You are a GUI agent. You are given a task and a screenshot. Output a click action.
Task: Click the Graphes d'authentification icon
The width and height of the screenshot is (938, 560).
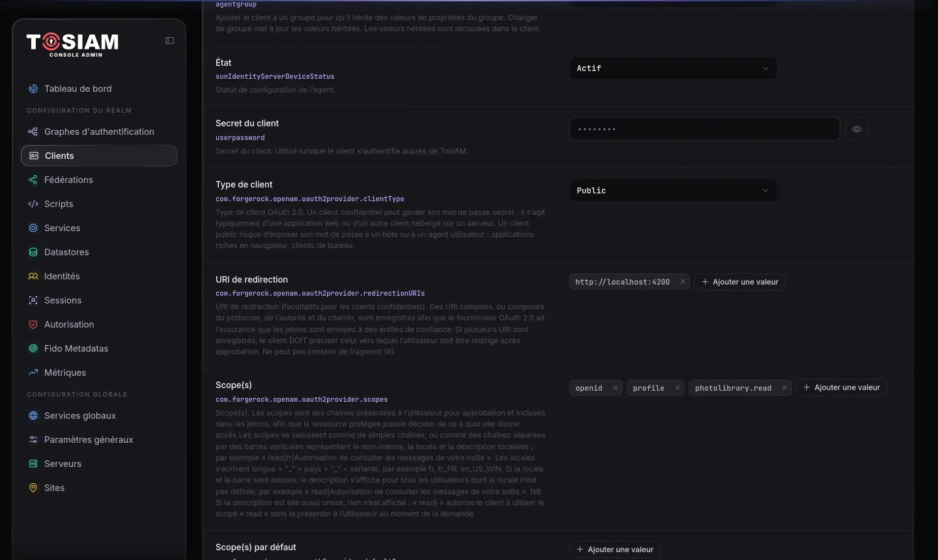click(x=33, y=132)
